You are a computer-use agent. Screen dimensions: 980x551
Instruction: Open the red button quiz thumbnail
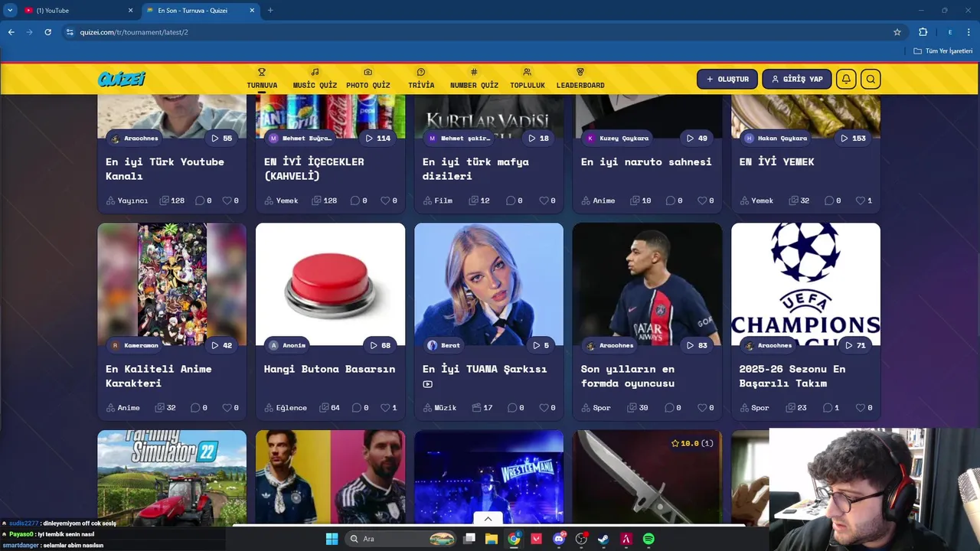[330, 284]
